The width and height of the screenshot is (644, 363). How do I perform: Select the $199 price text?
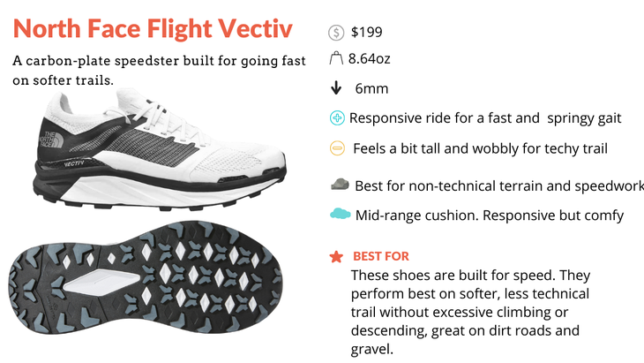(x=366, y=32)
